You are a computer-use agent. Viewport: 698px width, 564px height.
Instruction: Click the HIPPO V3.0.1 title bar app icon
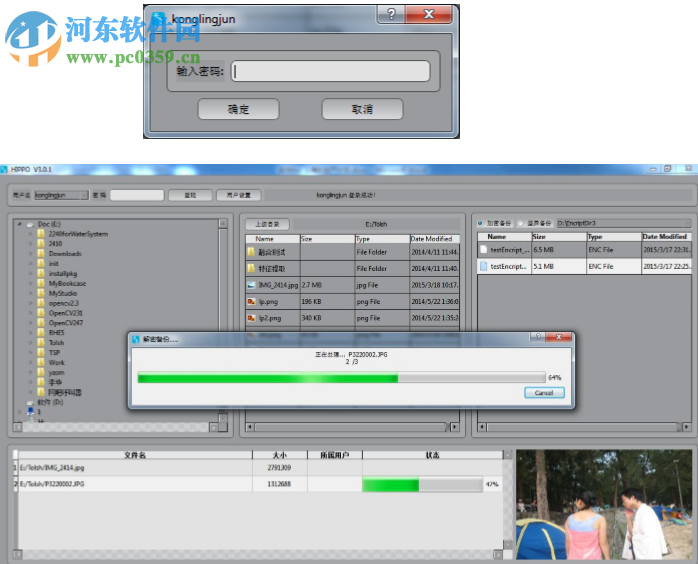click(x=4, y=169)
